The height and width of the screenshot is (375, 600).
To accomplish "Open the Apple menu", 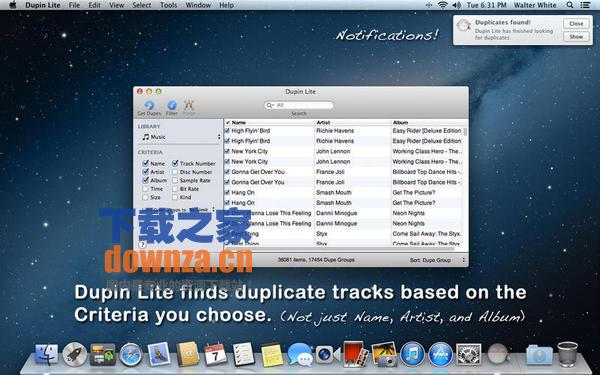I will [x=13, y=5].
